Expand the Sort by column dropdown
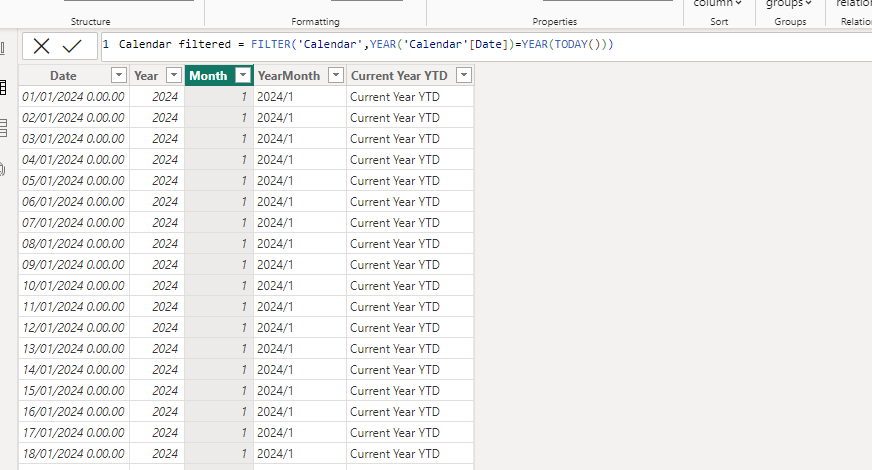Viewport: 872px width, 470px height. (718, 4)
